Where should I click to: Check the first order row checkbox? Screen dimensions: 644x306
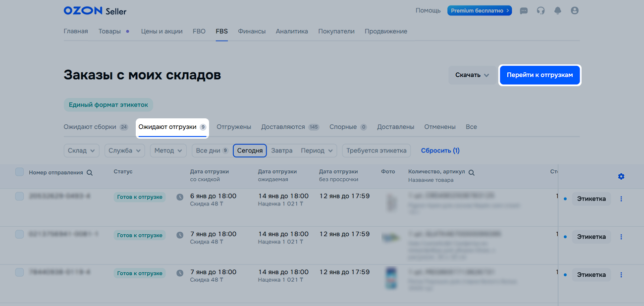(19, 197)
